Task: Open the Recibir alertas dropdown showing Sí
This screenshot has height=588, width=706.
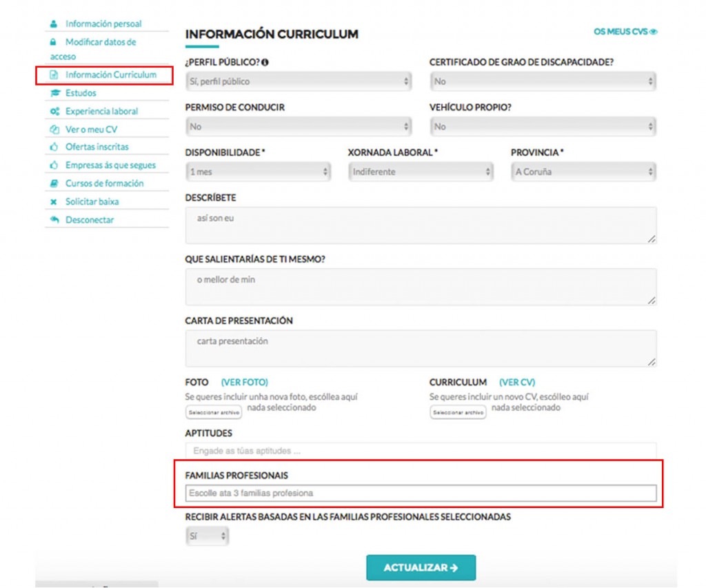Action: pos(207,536)
